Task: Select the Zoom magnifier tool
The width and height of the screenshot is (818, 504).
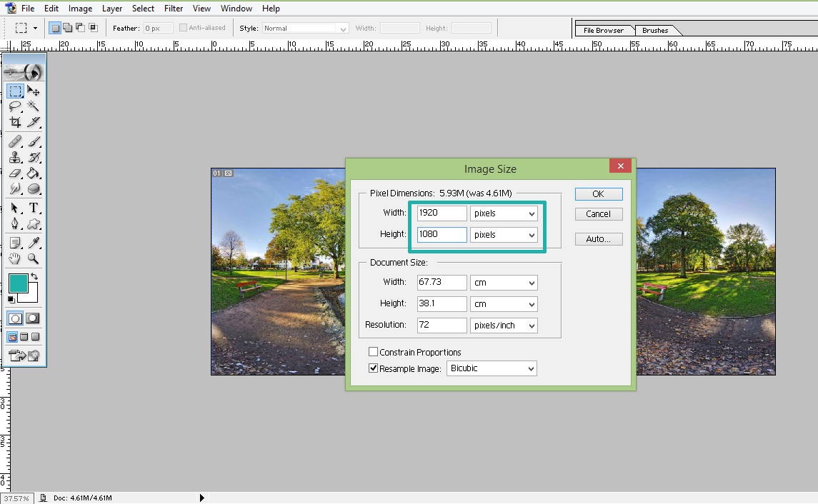Action: (x=34, y=258)
